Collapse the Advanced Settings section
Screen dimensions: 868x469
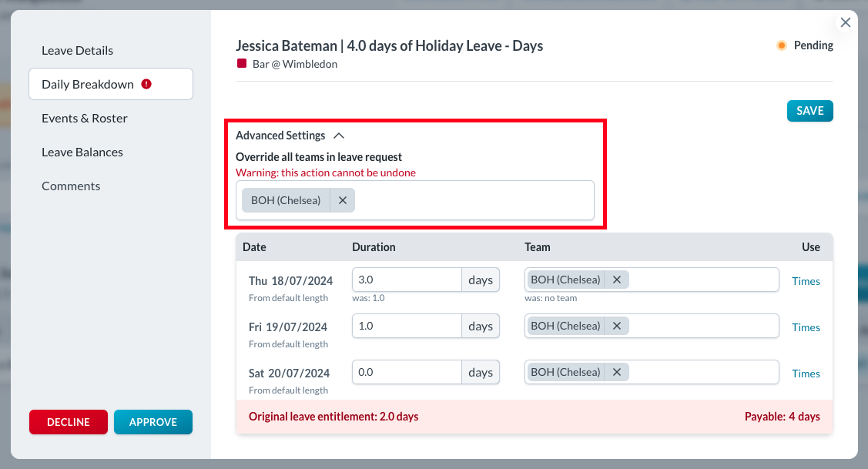(x=338, y=136)
